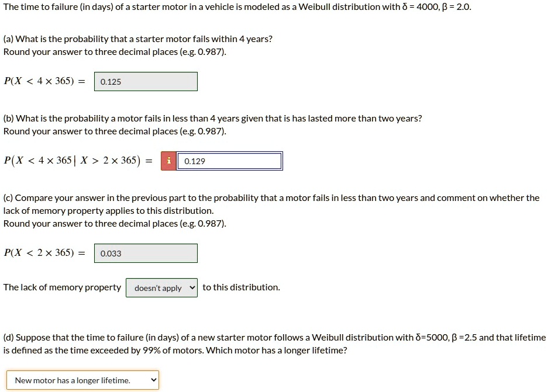
Task: Place cursor in the P(X < 4×365) answer field
Action: coord(145,81)
